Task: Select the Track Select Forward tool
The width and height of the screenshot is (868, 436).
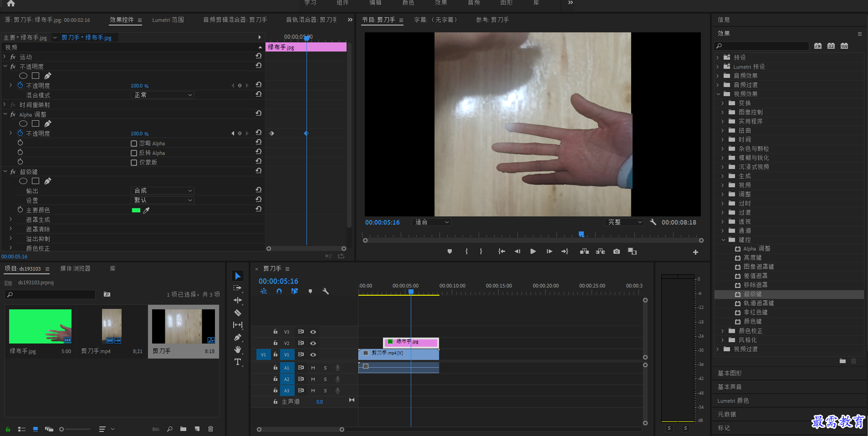Action: click(x=238, y=288)
